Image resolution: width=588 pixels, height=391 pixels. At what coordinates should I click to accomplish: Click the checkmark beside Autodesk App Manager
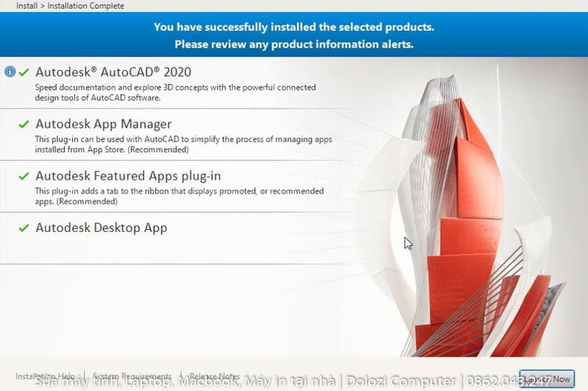click(x=24, y=124)
